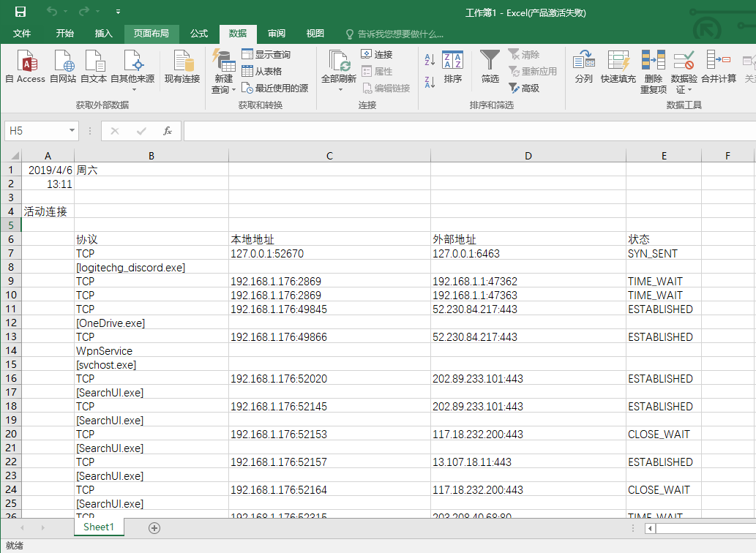Click inside the formula bar
Screen dimensions: 756x553
click(470, 130)
